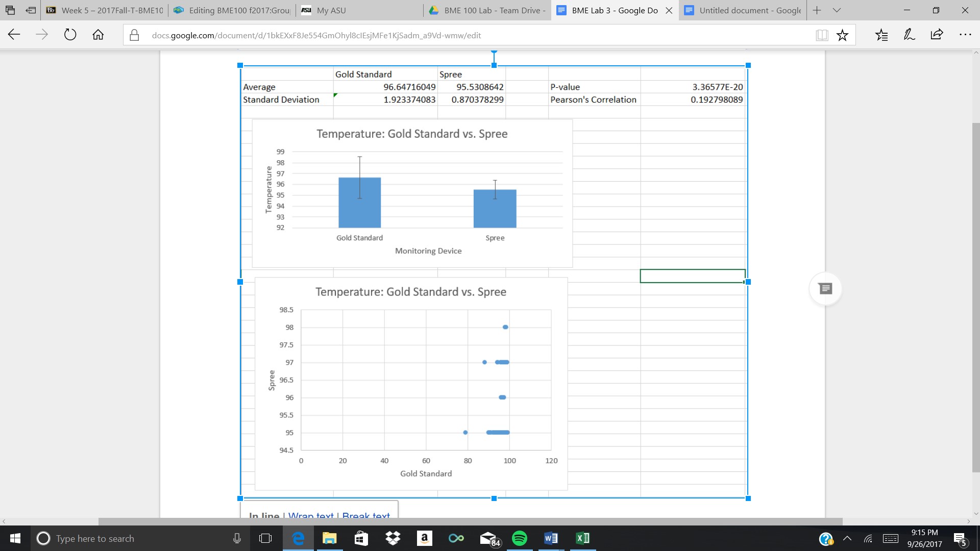
Task: Open Spotify from the taskbar
Action: click(x=520, y=539)
